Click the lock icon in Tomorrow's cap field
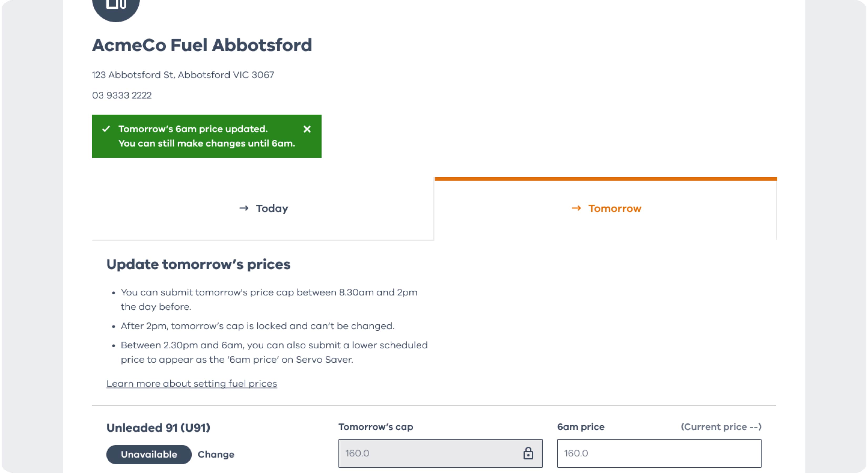 pyautogui.click(x=528, y=453)
